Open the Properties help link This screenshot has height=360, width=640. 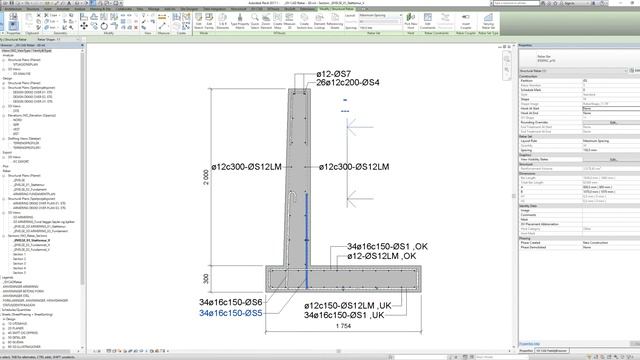pos(529,344)
